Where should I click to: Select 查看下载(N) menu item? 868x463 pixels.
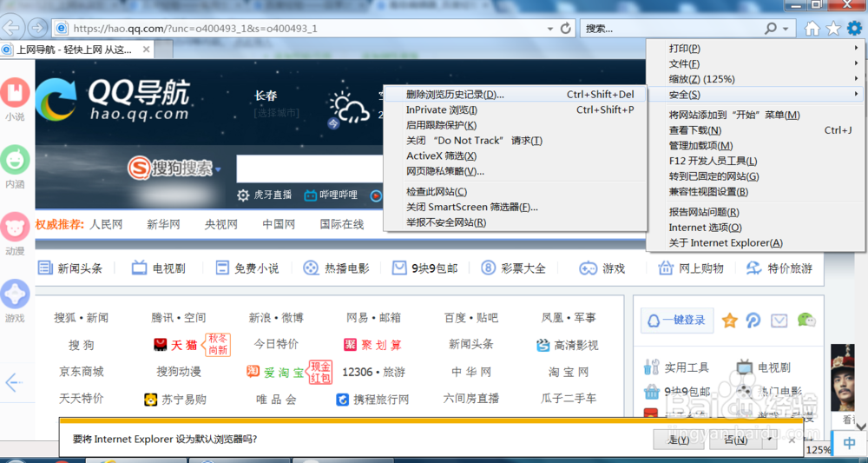coord(754,130)
